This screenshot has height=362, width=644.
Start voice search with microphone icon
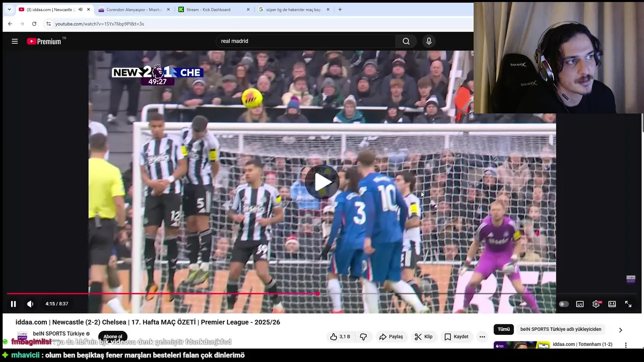point(429,41)
